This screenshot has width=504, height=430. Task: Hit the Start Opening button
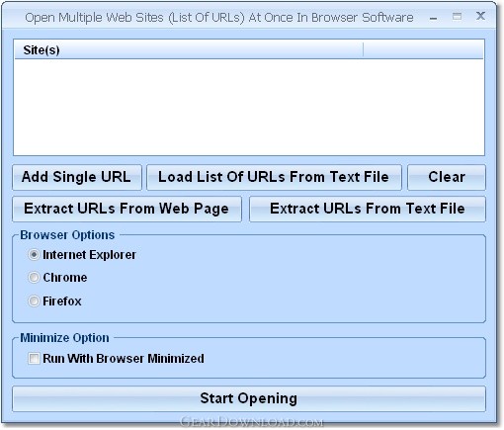(x=249, y=398)
